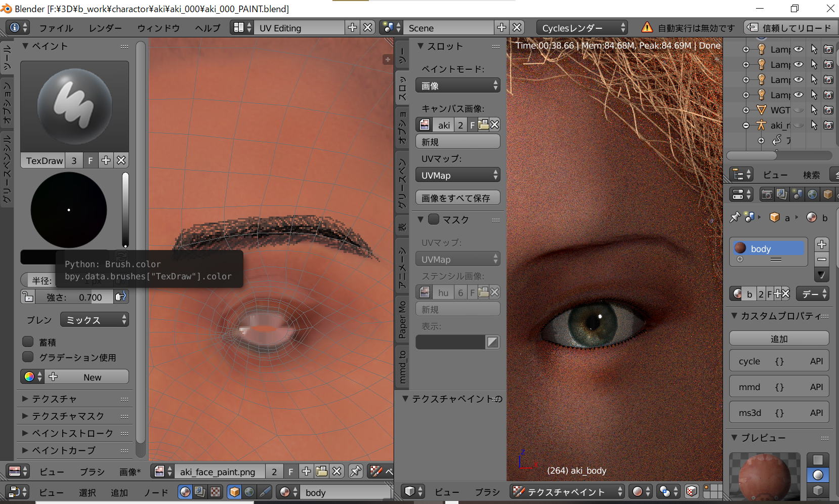Screen dimensions: 839x504
Task: Click the Blender info editor type icon
Action: click(15, 28)
